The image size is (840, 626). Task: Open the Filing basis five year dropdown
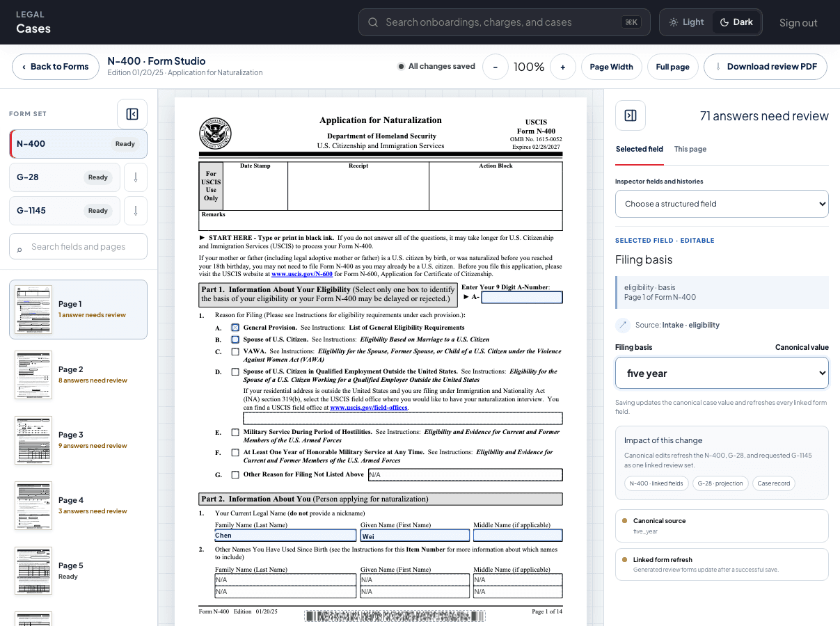[722, 373]
